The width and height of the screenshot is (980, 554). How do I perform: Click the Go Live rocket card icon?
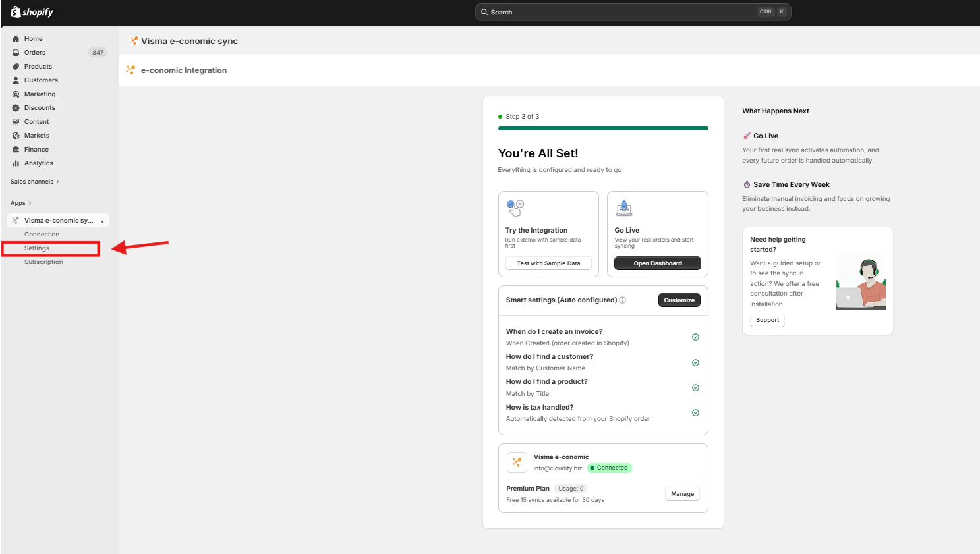[x=623, y=208]
